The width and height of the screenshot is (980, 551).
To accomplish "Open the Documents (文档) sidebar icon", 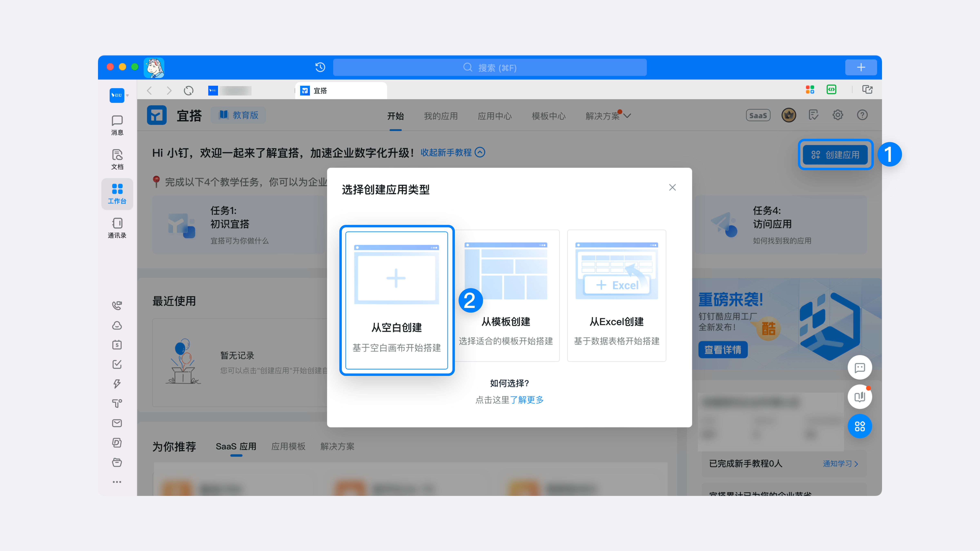I will click(117, 159).
